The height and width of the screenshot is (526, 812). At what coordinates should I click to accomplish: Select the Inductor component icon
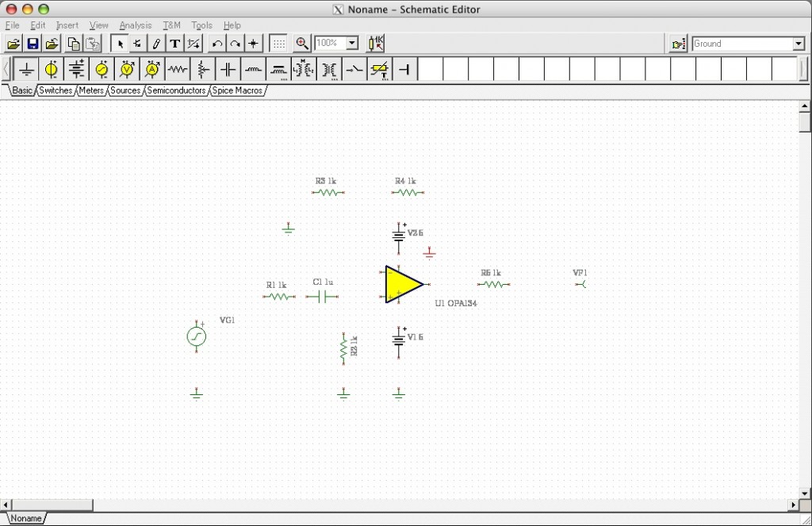coord(254,70)
